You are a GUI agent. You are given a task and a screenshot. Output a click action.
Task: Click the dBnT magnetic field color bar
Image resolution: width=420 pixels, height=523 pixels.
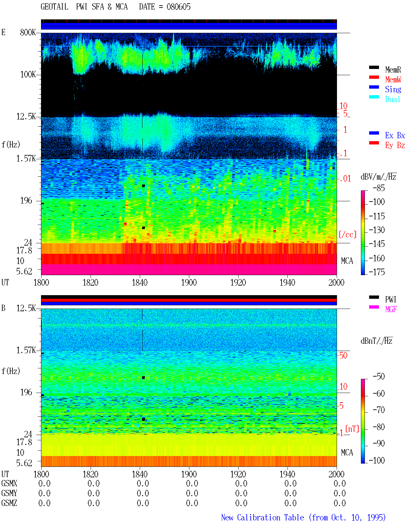[x=363, y=421]
